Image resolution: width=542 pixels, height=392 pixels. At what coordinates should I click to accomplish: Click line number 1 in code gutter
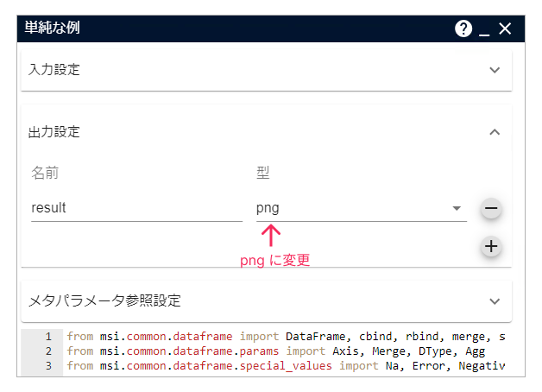pyautogui.click(x=48, y=337)
